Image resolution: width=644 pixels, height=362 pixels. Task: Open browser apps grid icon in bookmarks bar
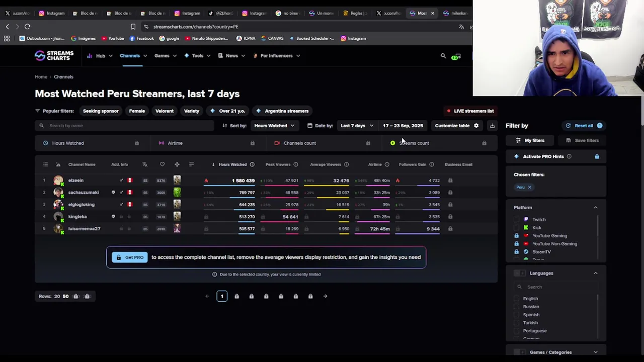click(x=7, y=38)
